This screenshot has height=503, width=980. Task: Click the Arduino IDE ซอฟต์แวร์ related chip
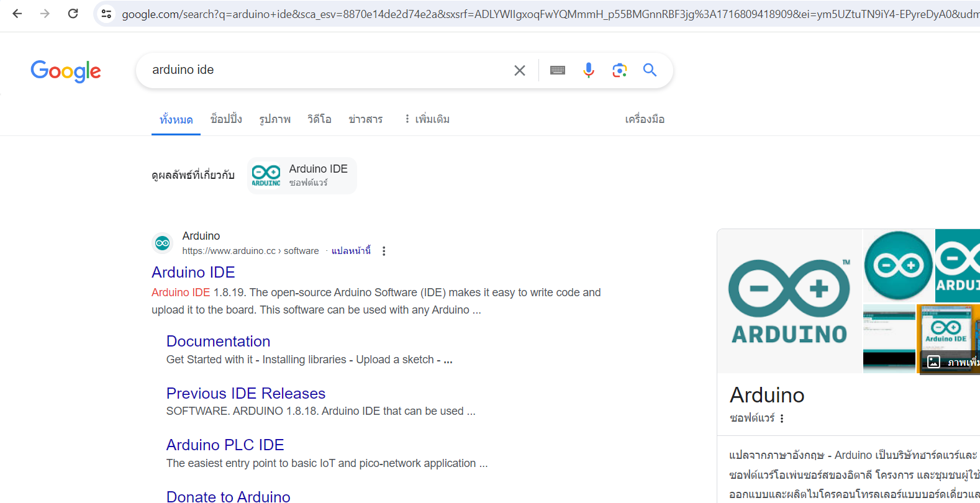coord(302,176)
